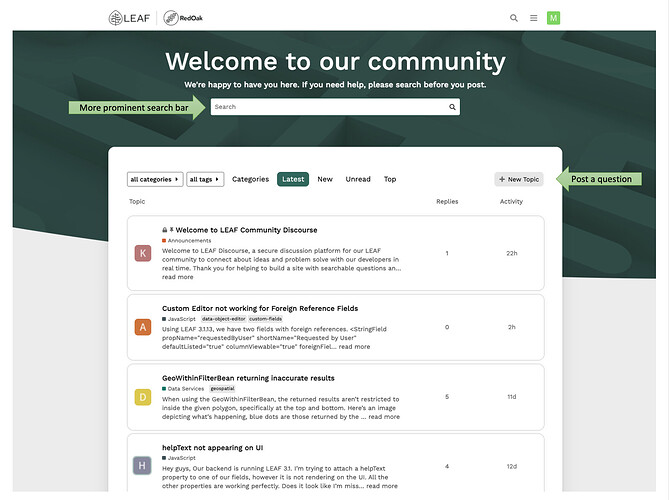Open the green M user avatar
The width and height of the screenshot is (669, 500).
coord(553,18)
